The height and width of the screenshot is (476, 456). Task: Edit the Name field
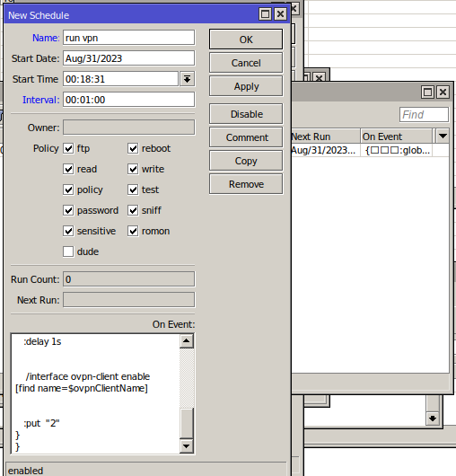pos(128,38)
